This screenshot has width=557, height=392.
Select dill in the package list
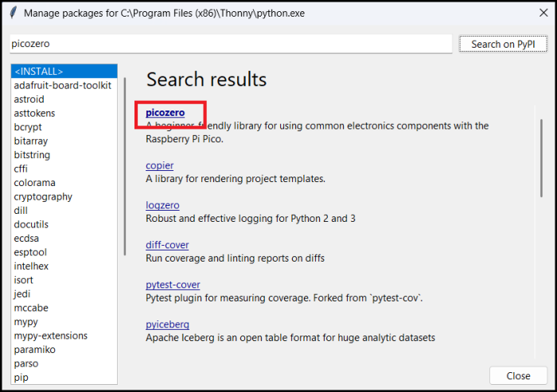[64, 211]
